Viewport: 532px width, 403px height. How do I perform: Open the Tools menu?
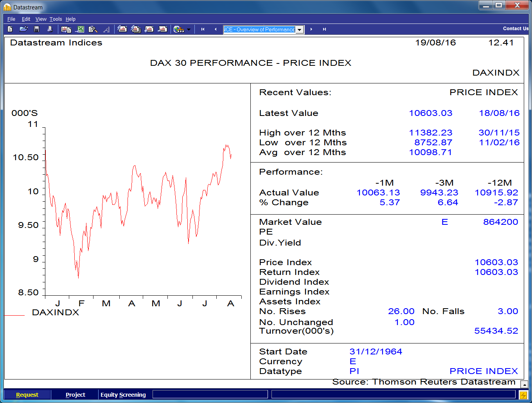[x=56, y=19]
